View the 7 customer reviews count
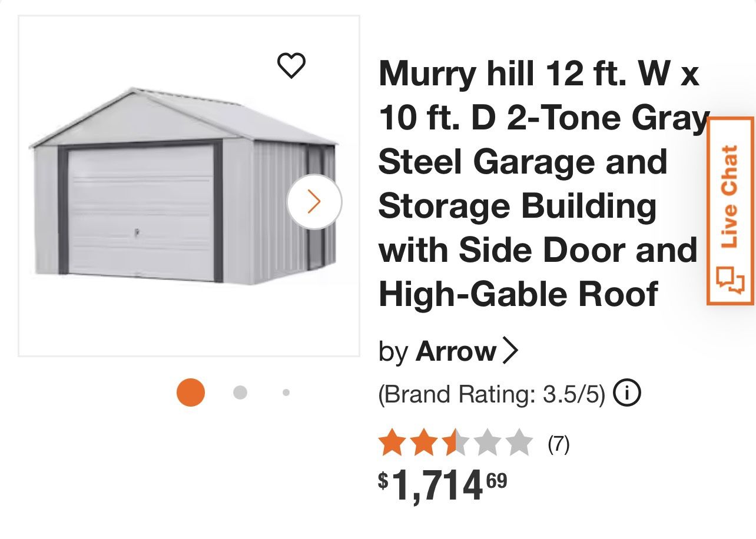Screen dimensions: 756x539 coord(558,444)
